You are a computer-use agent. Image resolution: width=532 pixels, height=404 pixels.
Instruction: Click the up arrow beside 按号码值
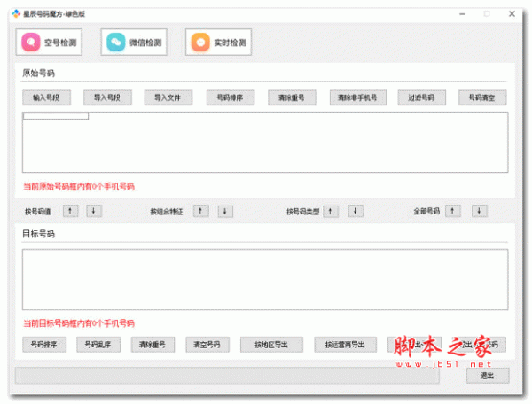point(70,211)
